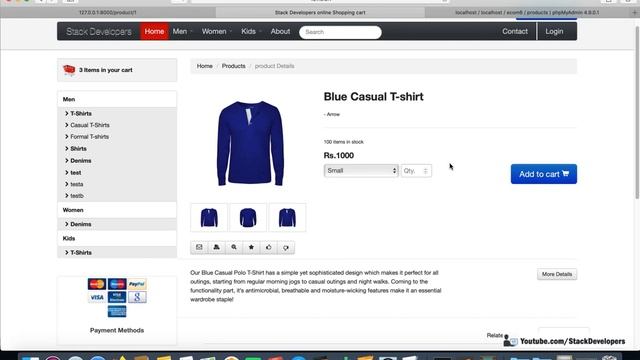Open the Men menu dropdown

coord(182,31)
